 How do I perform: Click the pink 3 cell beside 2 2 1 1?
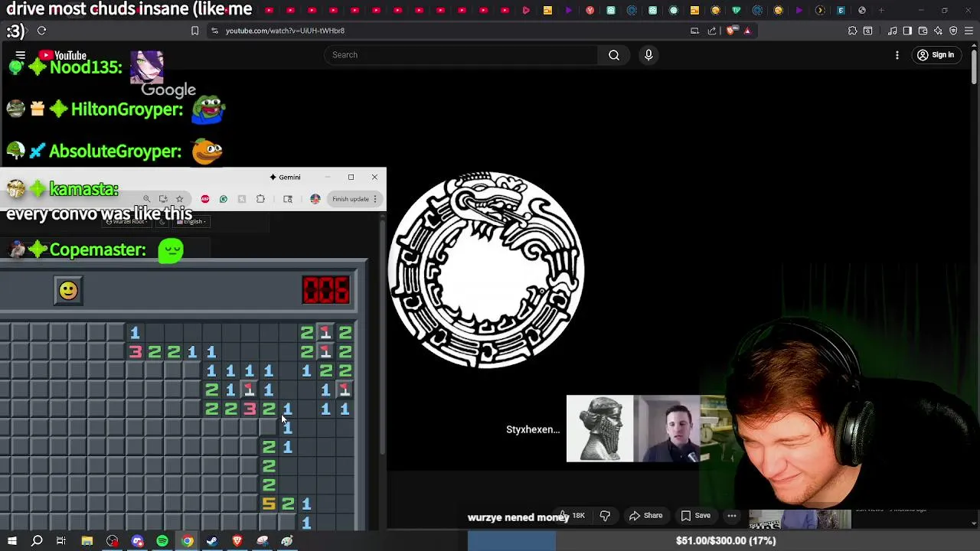(135, 351)
